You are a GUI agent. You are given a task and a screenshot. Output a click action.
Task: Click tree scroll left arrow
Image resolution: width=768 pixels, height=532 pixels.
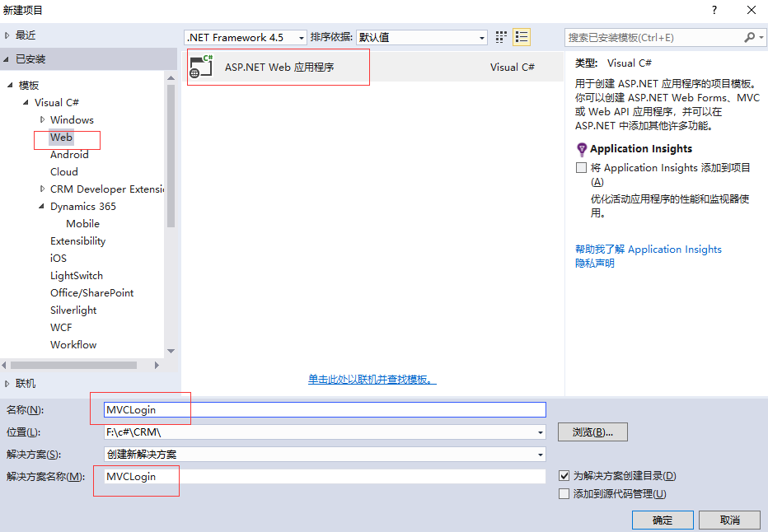tap(4, 365)
